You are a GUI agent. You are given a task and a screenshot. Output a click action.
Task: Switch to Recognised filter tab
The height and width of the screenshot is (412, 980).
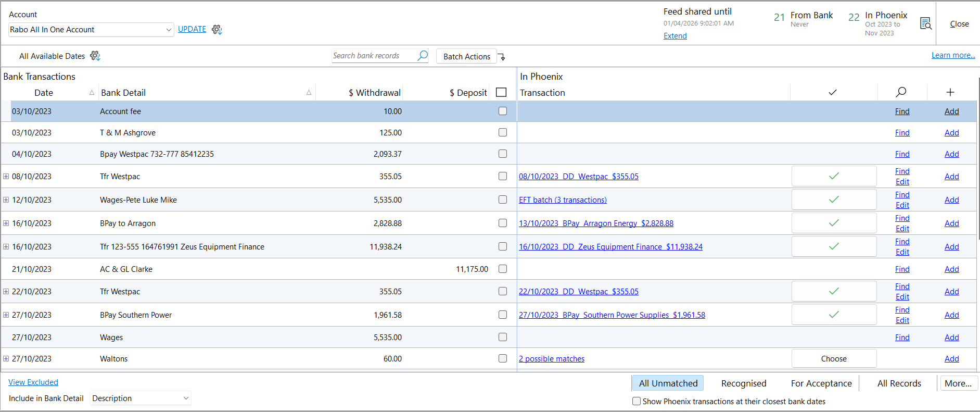(744, 383)
